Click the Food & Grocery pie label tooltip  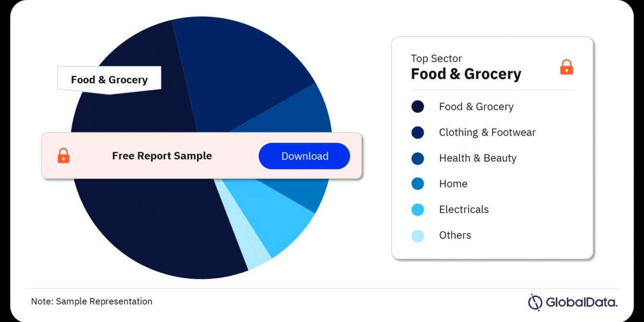point(109,80)
